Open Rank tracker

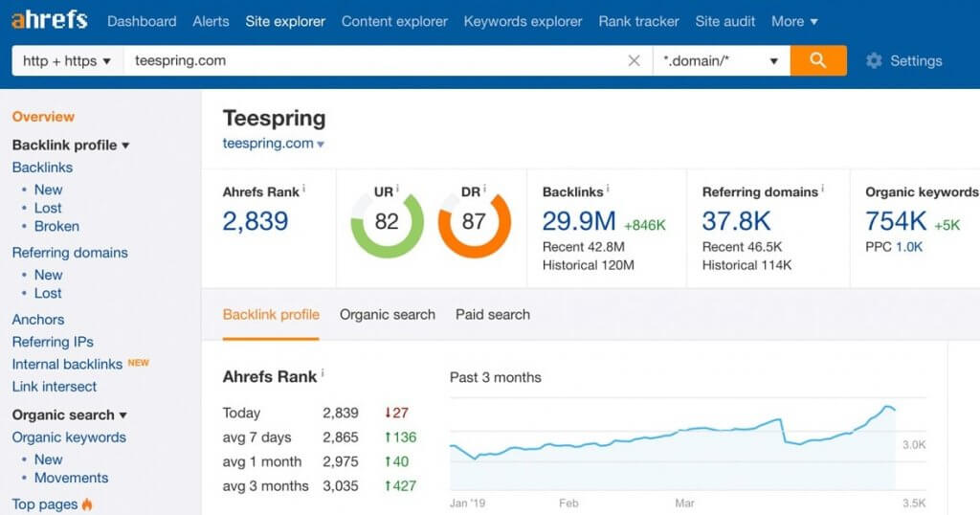pos(638,21)
